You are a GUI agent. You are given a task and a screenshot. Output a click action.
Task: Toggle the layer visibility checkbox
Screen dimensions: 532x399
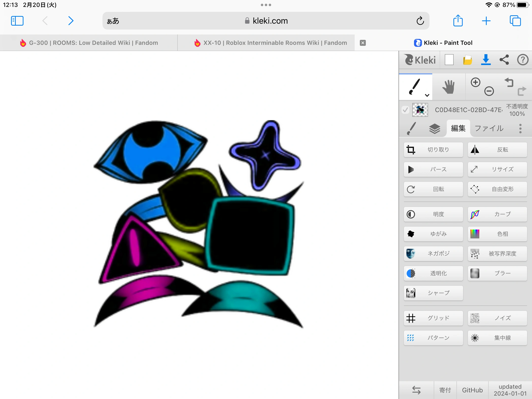(405, 110)
